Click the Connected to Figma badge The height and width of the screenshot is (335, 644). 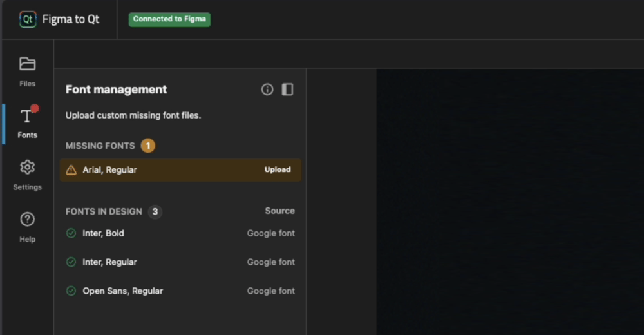click(169, 19)
